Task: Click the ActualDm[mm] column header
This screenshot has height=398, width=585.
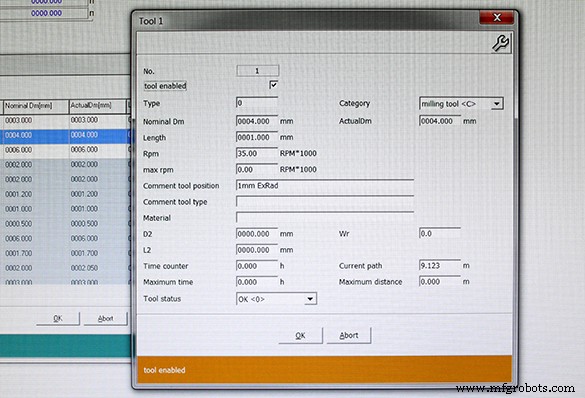Action: (x=97, y=106)
